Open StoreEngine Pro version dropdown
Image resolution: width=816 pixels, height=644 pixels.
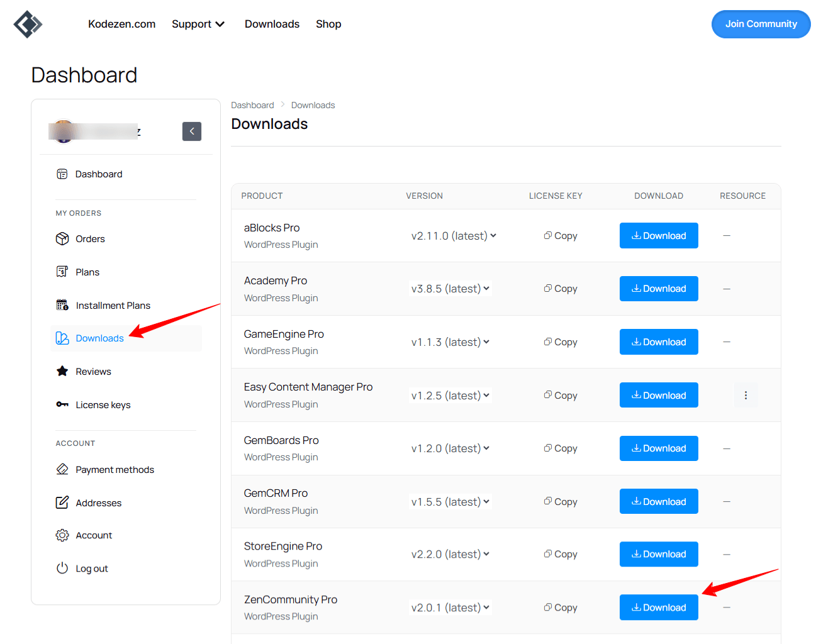pos(450,554)
